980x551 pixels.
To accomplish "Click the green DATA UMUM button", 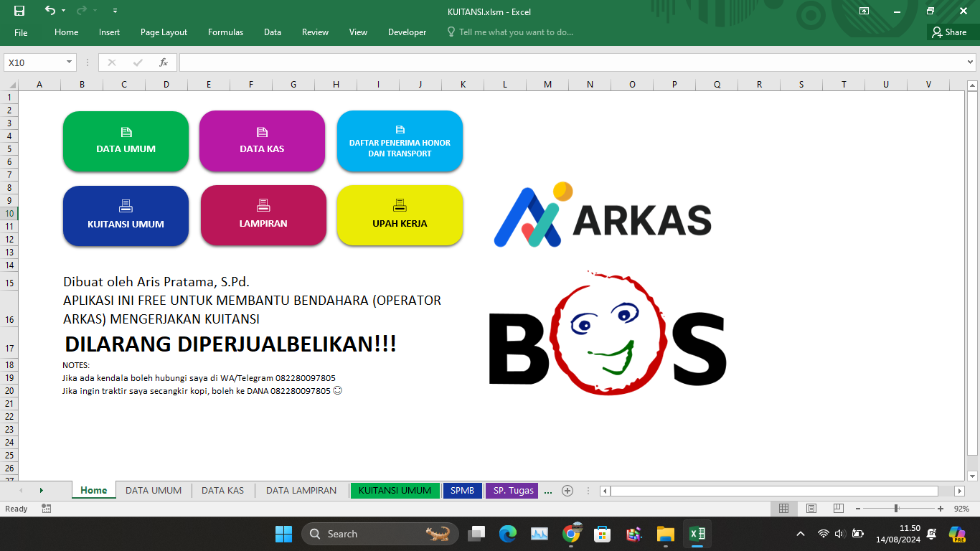I will click(126, 141).
